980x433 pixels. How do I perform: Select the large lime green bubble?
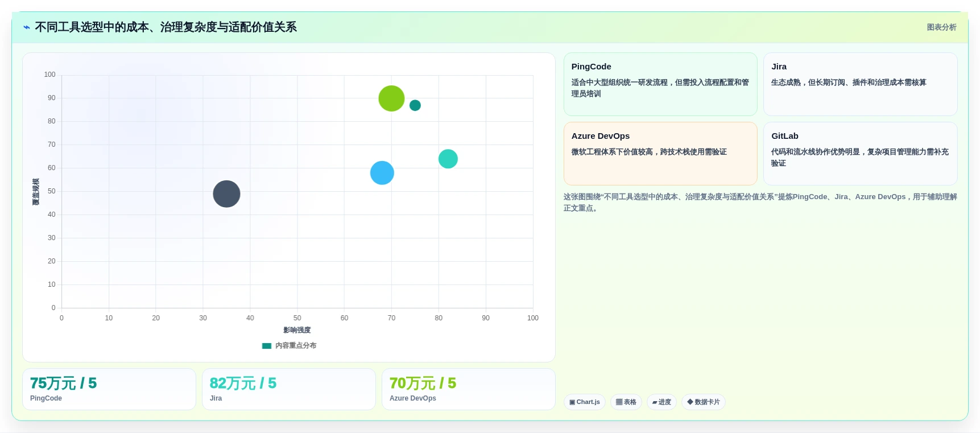pos(391,98)
